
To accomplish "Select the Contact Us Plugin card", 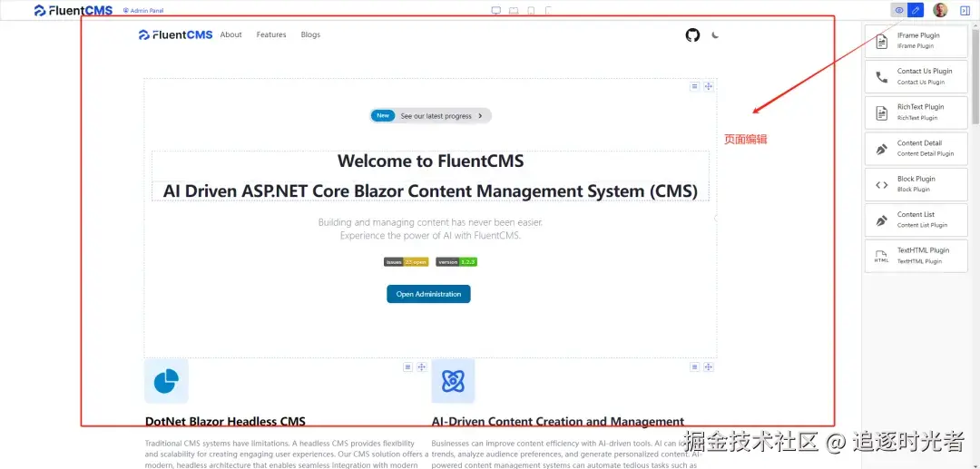I will [x=916, y=77].
